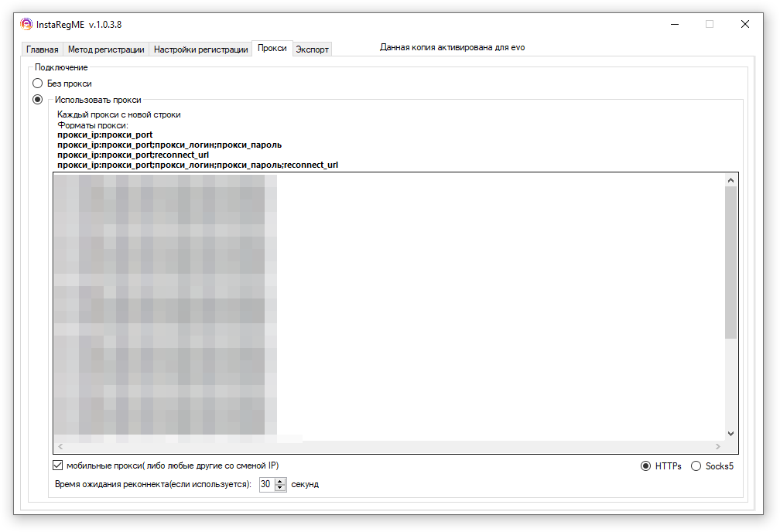The height and width of the screenshot is (532, 780).
Task: Open the Главная tab
Action: coord(43,49)
